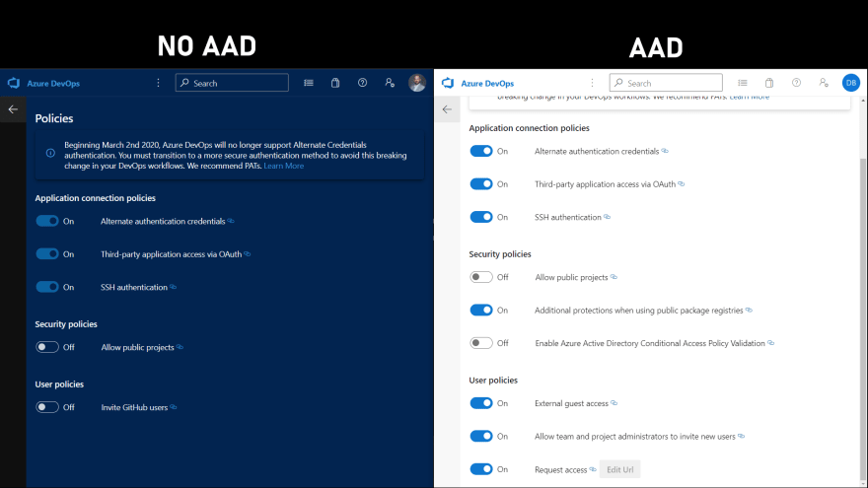The image size is (868, 488).
Task: Open vertical dots menu in AAD header
Action: (593, 83)
